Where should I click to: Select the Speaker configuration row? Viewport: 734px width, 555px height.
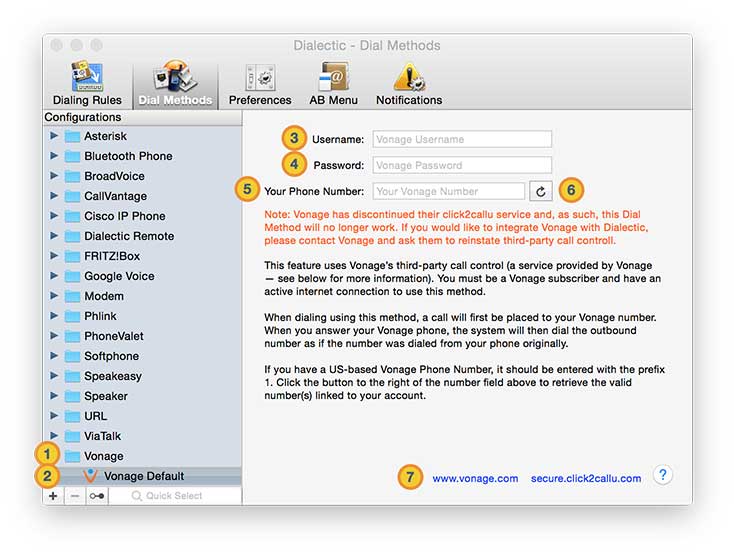142,396
